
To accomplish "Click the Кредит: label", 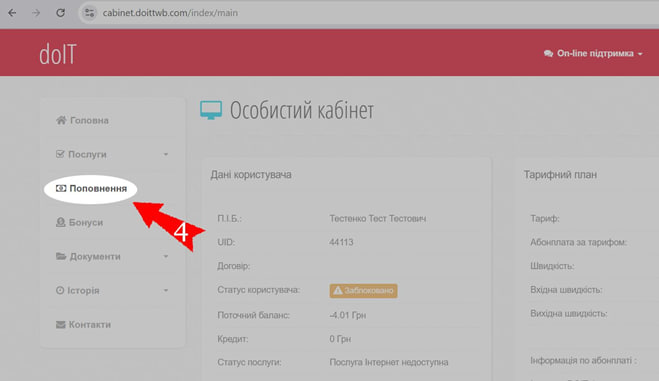I will [233, 339].
